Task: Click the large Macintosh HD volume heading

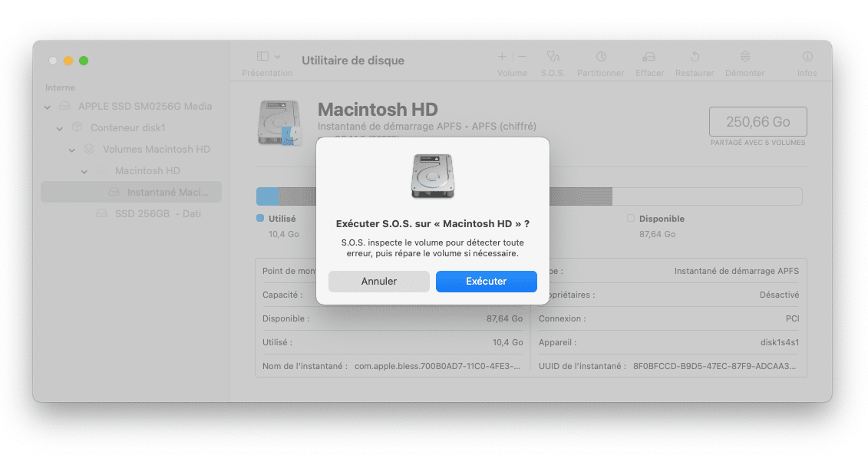Action: click(x=378, y=109)
